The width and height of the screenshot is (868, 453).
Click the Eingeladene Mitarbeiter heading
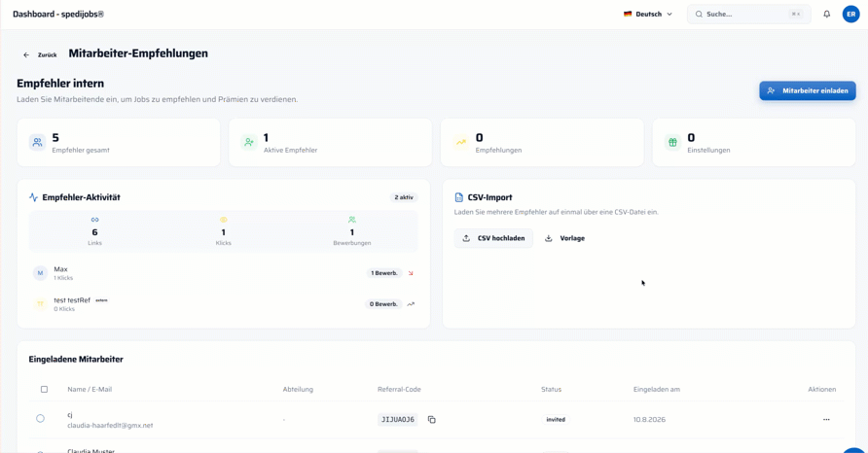point(76,360)
